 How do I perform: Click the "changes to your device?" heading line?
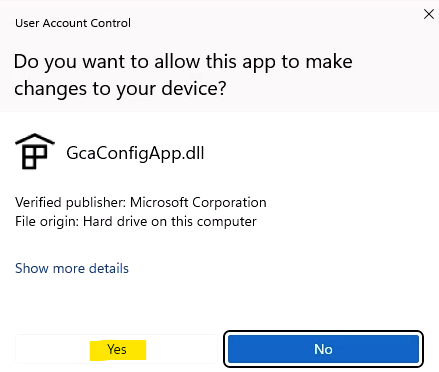[x=120, y=89]
